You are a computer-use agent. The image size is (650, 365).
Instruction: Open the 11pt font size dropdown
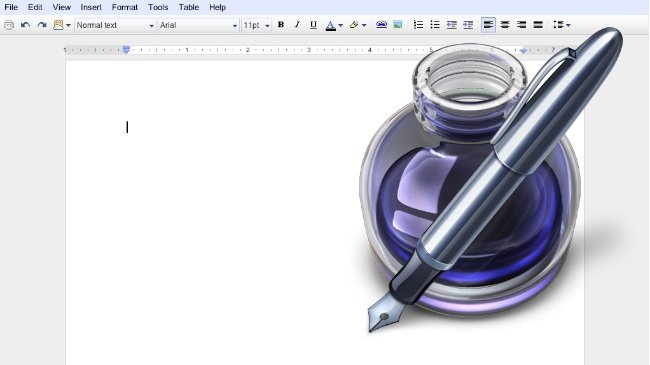256,25
